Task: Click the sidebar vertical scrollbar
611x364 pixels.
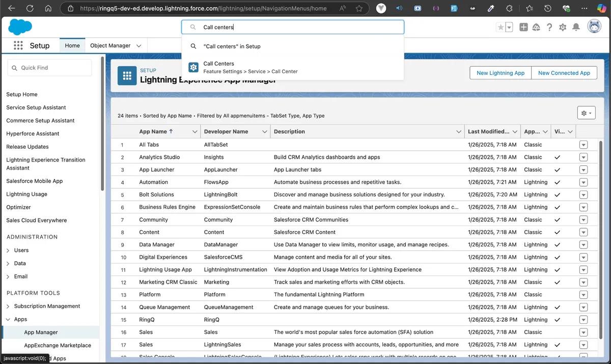Action: point(102,125)
